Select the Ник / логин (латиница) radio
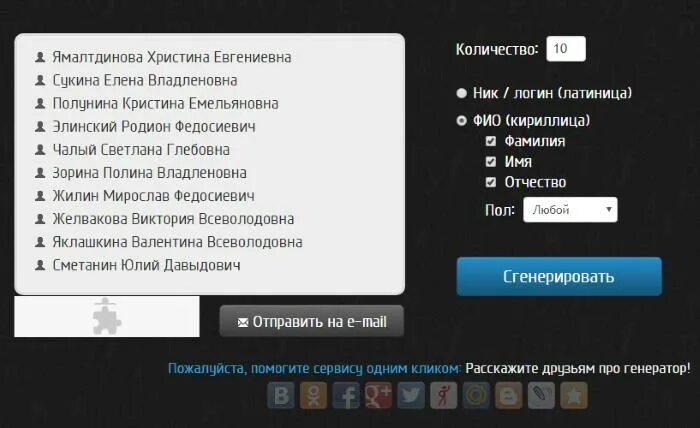 coord(462,93)
